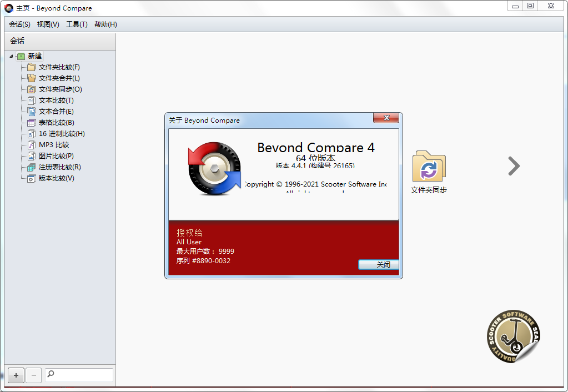Select 16 进制比较(H) label
Viewport: 568px width, 392px height.
point(62,134)
